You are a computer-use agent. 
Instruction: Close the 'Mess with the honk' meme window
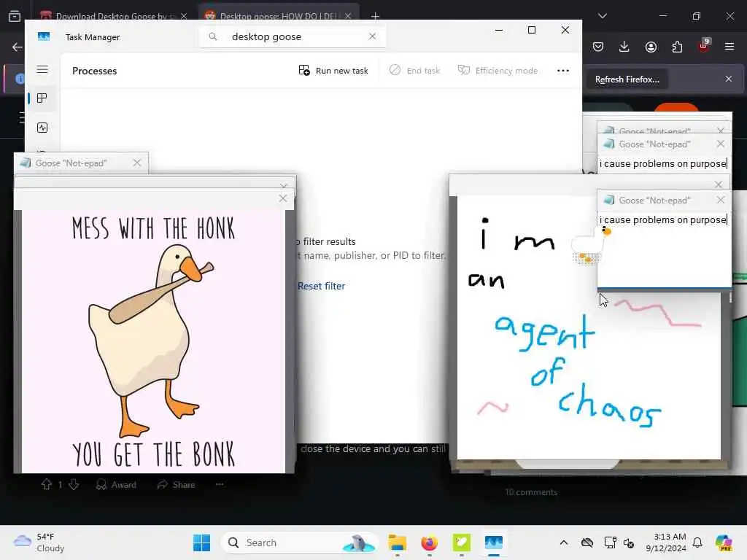pyautogui.click(x=283, y=198)
